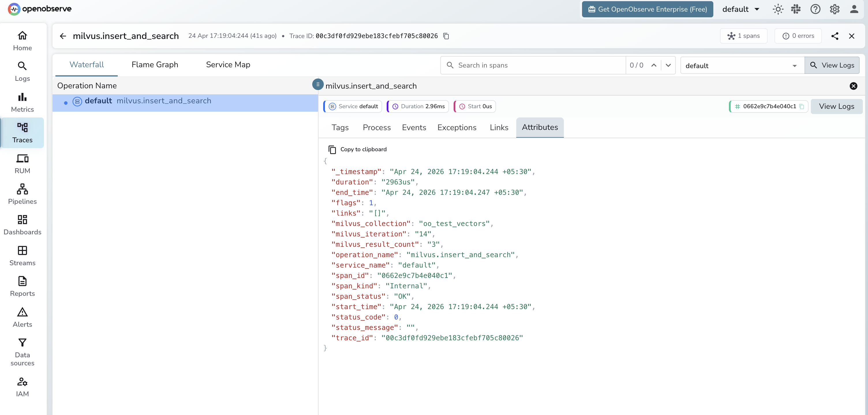The image size is (868, 415).
Task: Switch to Flame Graph tab
Action: [155, 65]
